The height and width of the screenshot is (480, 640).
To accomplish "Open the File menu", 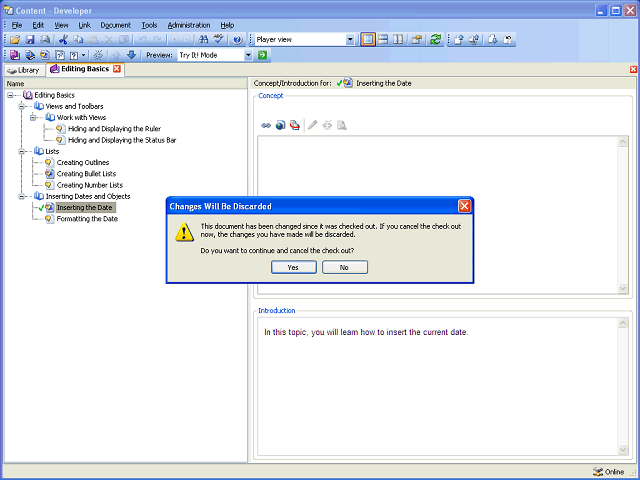I will tap(16, 25).
